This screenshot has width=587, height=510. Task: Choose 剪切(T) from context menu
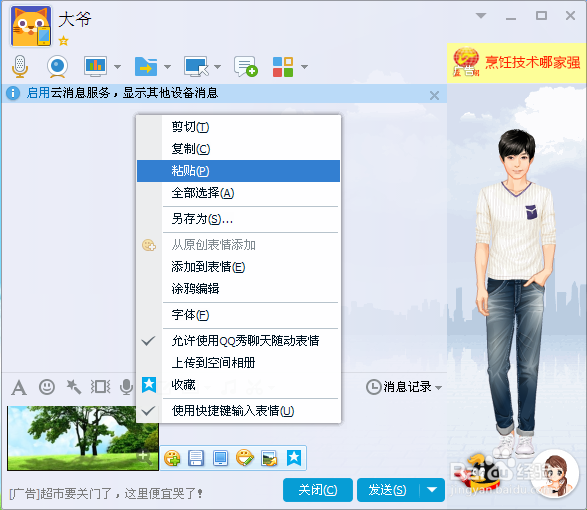click(x=238, y=127)
